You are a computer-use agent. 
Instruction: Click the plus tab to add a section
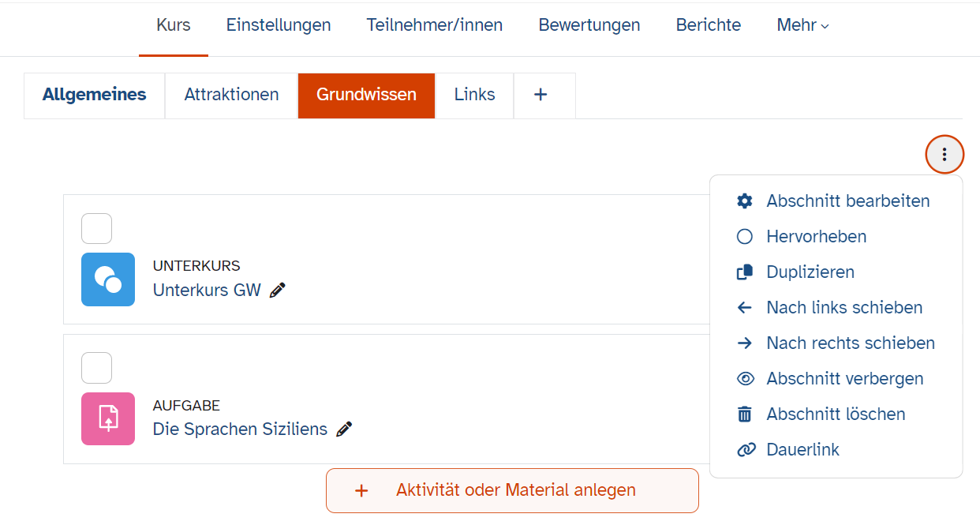coord(541,94)
